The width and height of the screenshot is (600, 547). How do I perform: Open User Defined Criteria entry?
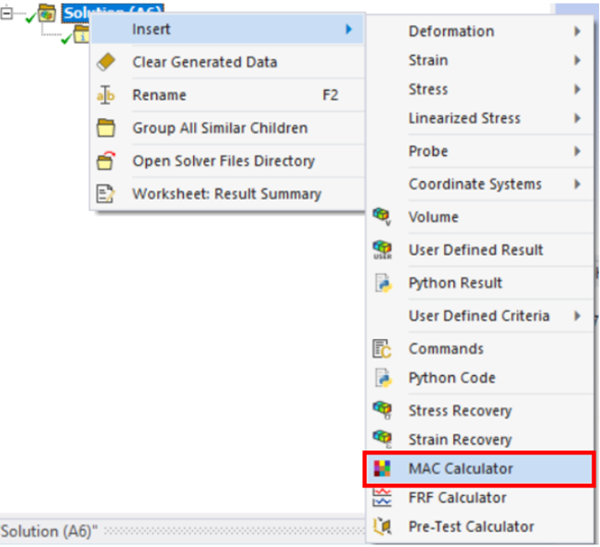(x=480, y=316)
